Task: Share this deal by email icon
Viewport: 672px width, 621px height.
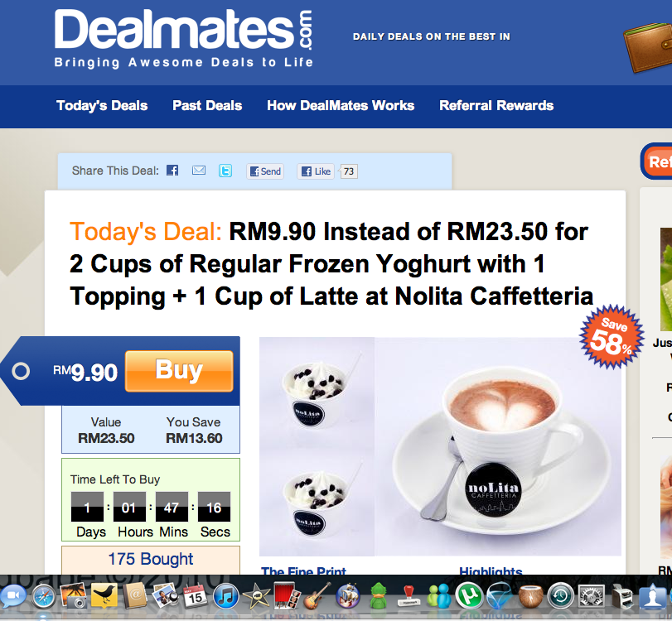Action: pyautogui.click(x=198, y=171)
